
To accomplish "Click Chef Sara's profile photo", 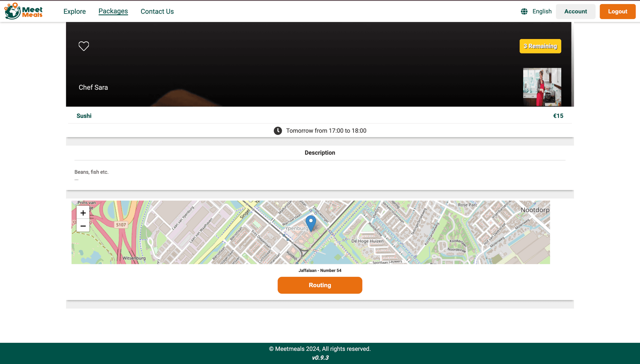I will click(x=542, y=87).
